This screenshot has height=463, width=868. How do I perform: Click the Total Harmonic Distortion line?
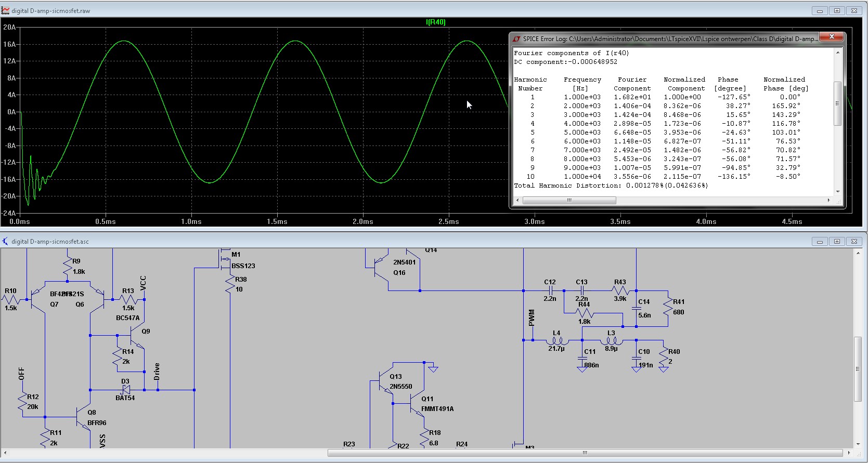pyautogui.click(x=611, y=186)
